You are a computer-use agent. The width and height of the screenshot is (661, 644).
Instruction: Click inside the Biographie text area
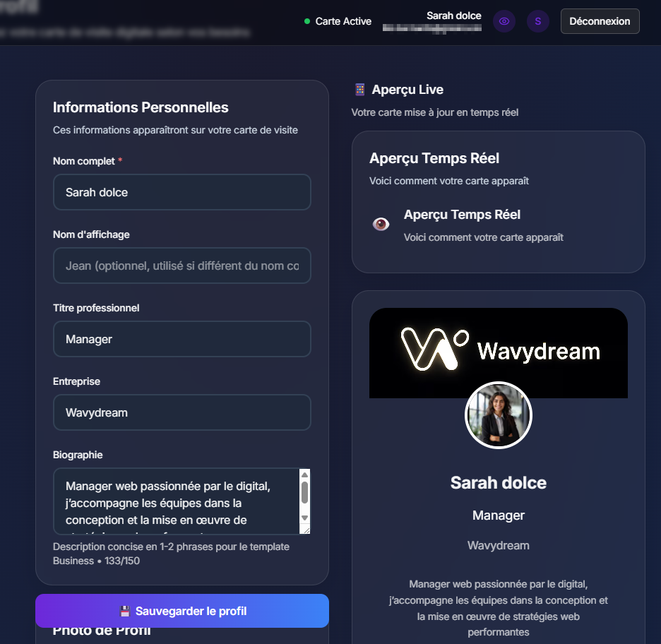[177, 501]
